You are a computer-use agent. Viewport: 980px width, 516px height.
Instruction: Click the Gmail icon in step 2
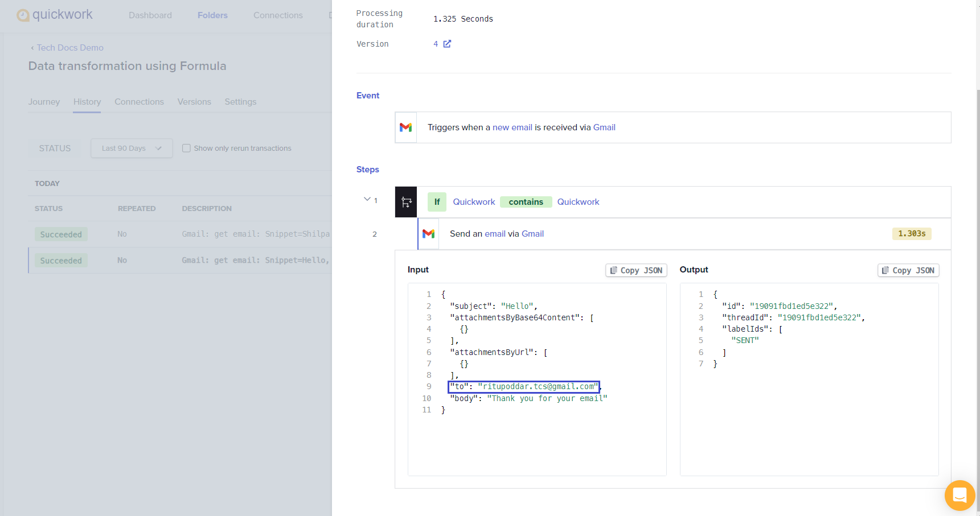coord(428,234)
